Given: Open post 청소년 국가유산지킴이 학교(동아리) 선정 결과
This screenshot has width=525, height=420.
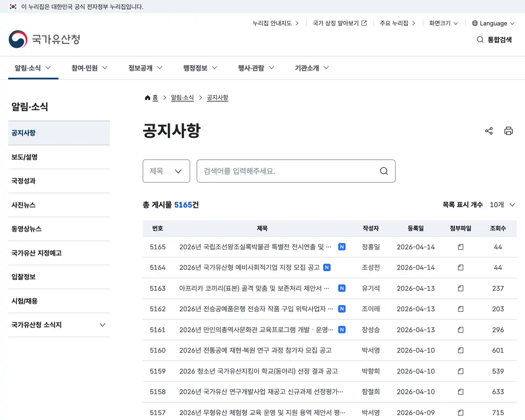Looking at the screenshot, I should 258,371.
